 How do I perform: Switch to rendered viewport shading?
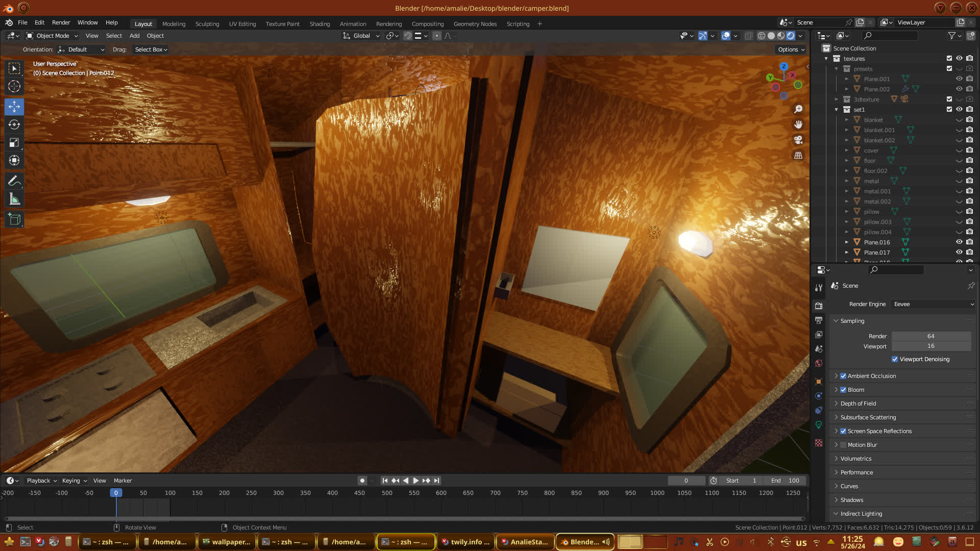(x=791, y=36)
